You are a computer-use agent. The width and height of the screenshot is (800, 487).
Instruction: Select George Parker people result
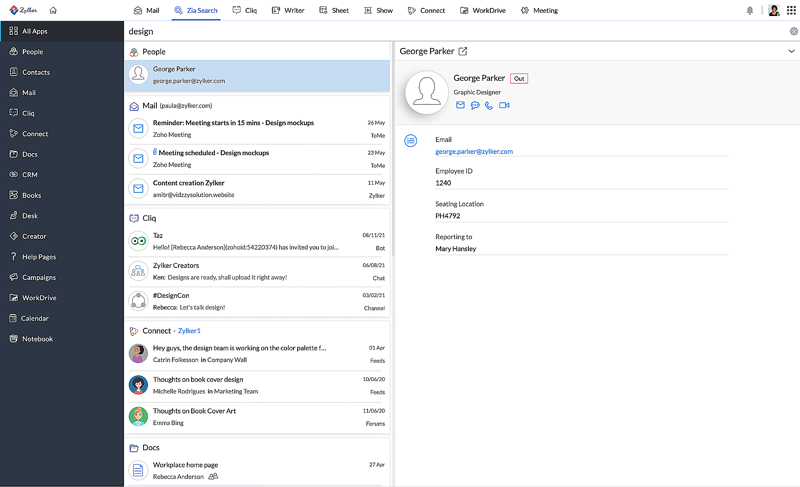(x=258, y=75)
